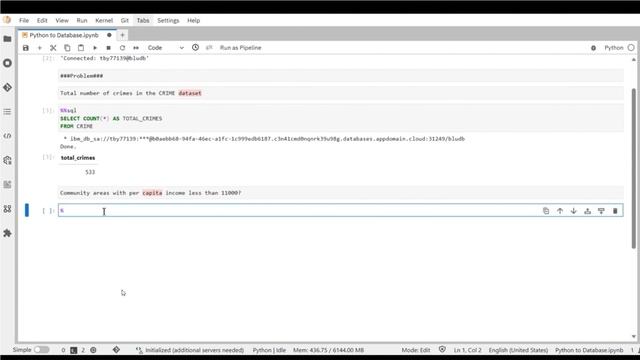
Task: Insert a cell below the active cell icon
Action: pos(601,211)
